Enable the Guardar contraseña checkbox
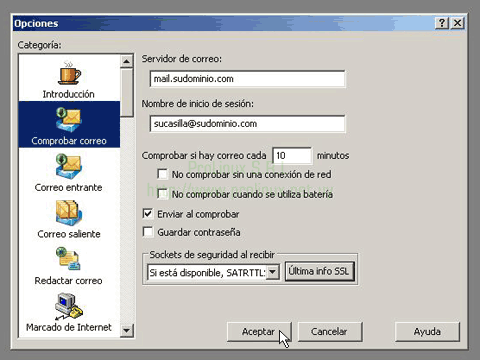480x360 pixels. pyautogui.click(x=147, y=232)
